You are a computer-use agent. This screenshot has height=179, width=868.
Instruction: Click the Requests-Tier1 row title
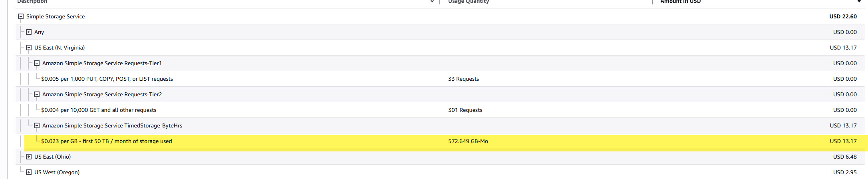pyautogui.click(x=102, y=63)
